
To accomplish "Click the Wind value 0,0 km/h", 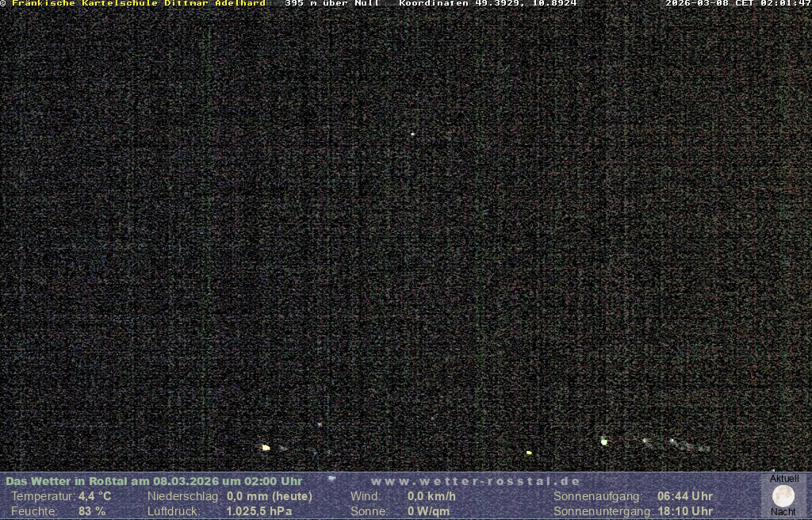I will [x=431, y=496].
